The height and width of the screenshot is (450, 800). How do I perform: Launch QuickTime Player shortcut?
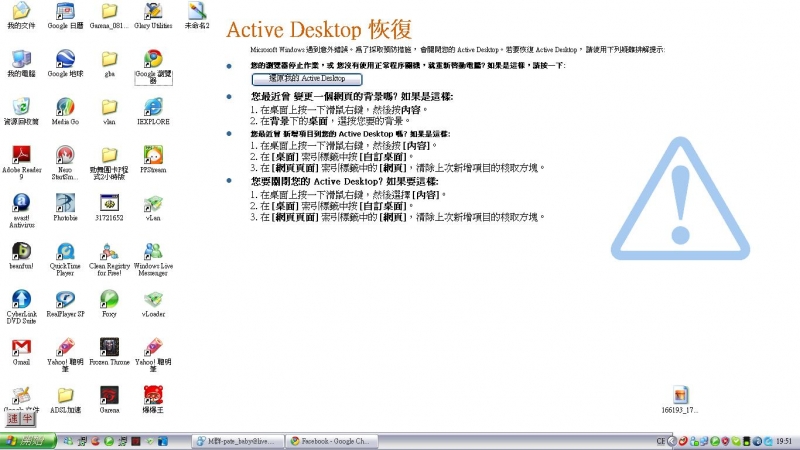coord(65,258)
